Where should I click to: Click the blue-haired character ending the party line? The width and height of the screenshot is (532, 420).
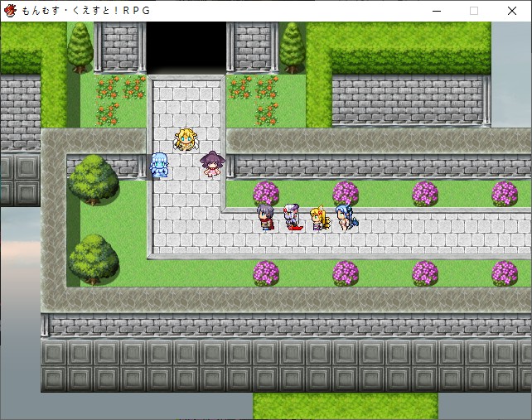[x=346, y=218]
